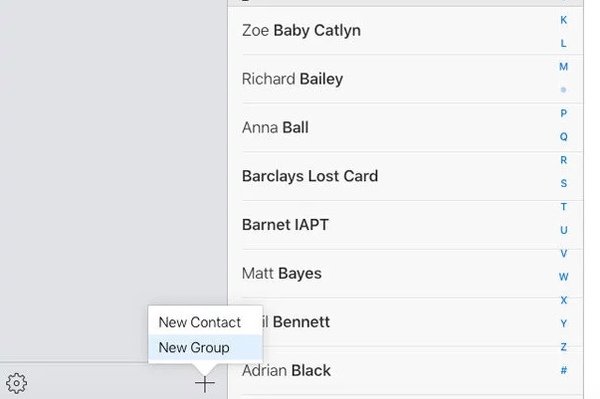
Task: Jump to letter Z in index
Action: [x=563, y=347]
